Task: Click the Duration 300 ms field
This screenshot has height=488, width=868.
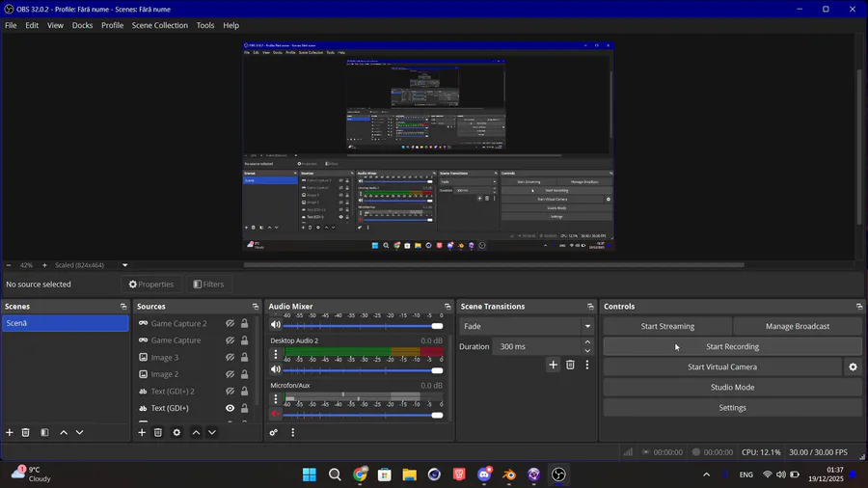Action: pyautogui.click(x=536, y=347)
